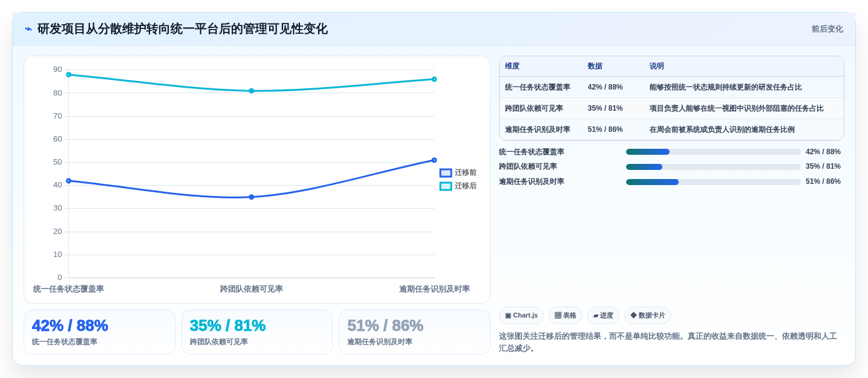This screenshot has height=378, width=868.
Task: Click the 数据 column header
Action: click(x=595, y=67)
